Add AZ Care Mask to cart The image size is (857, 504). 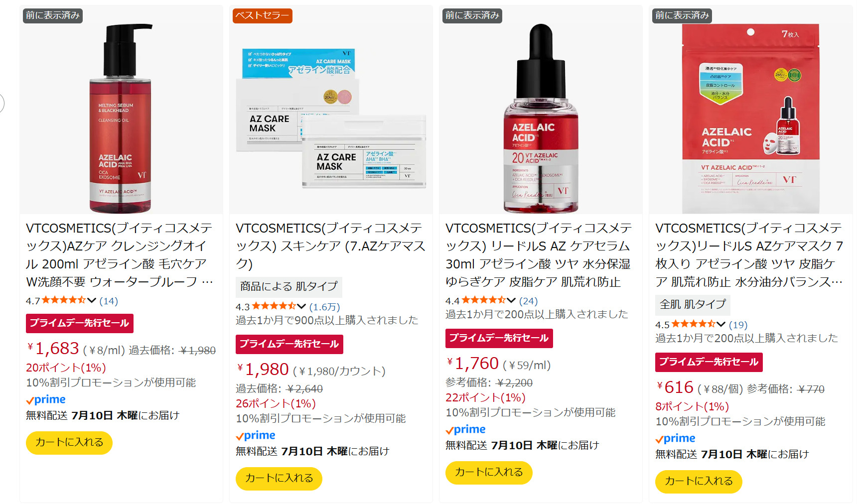tap(279, 478)
